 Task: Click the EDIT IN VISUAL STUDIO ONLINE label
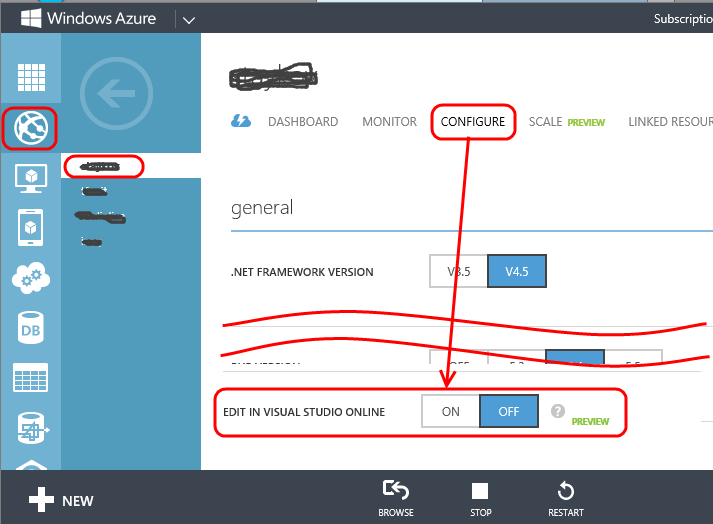304,412
